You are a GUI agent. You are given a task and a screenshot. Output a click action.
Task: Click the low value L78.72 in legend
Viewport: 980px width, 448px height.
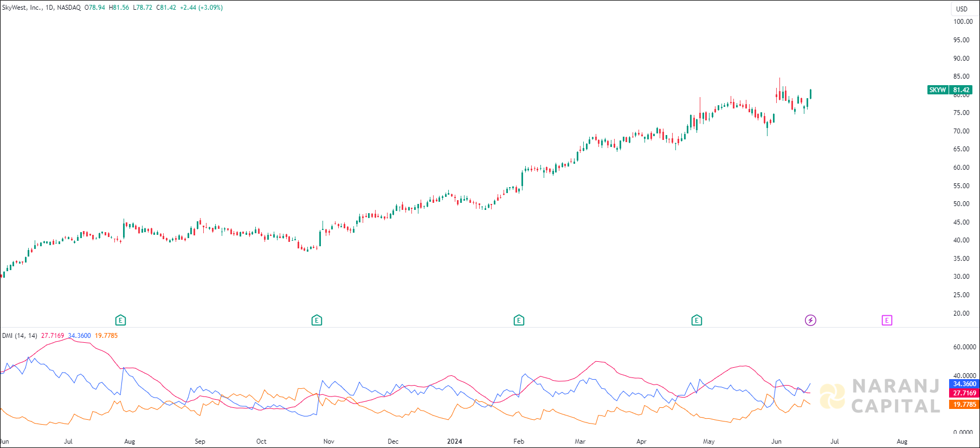click(x=143, y=8)
